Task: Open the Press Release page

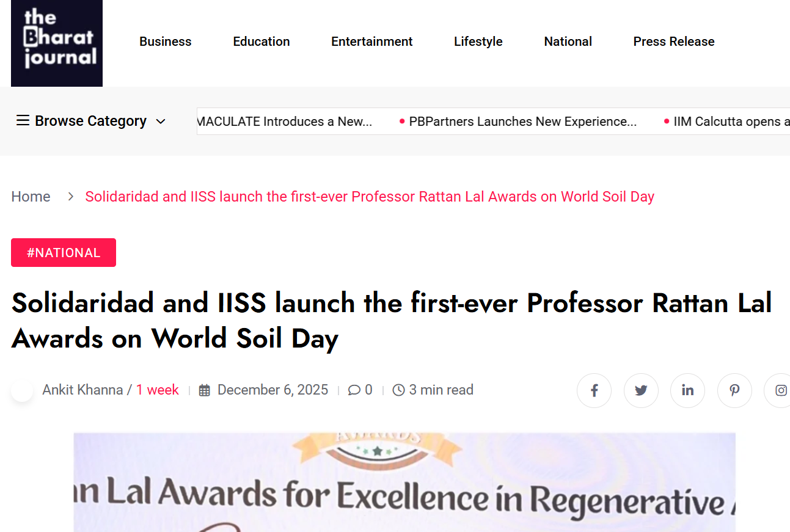Action: point(673,42)
